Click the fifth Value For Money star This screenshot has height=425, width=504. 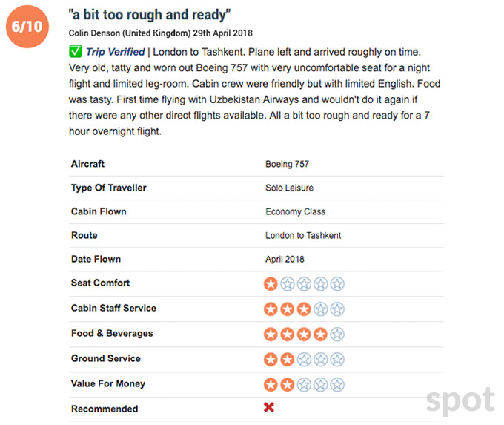click(x=337, y=384)
